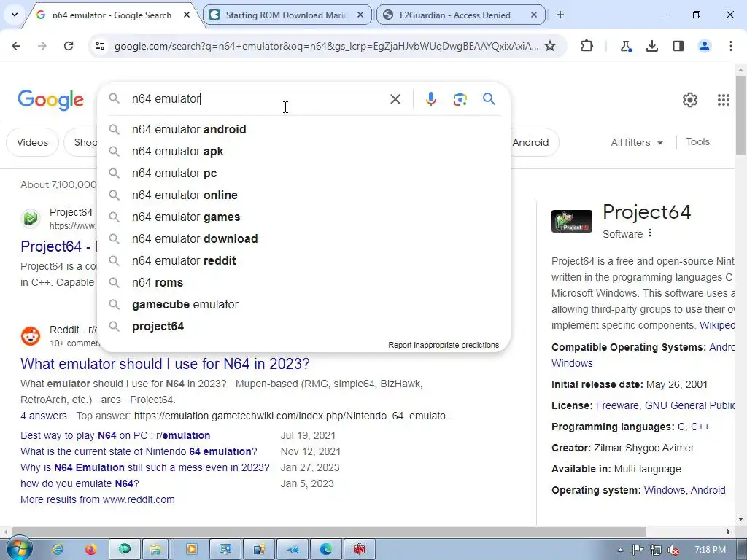Open Windows link under Compatible Operating Systems
747x560 pixels.
pyautogui.click(x=572, y=363)
